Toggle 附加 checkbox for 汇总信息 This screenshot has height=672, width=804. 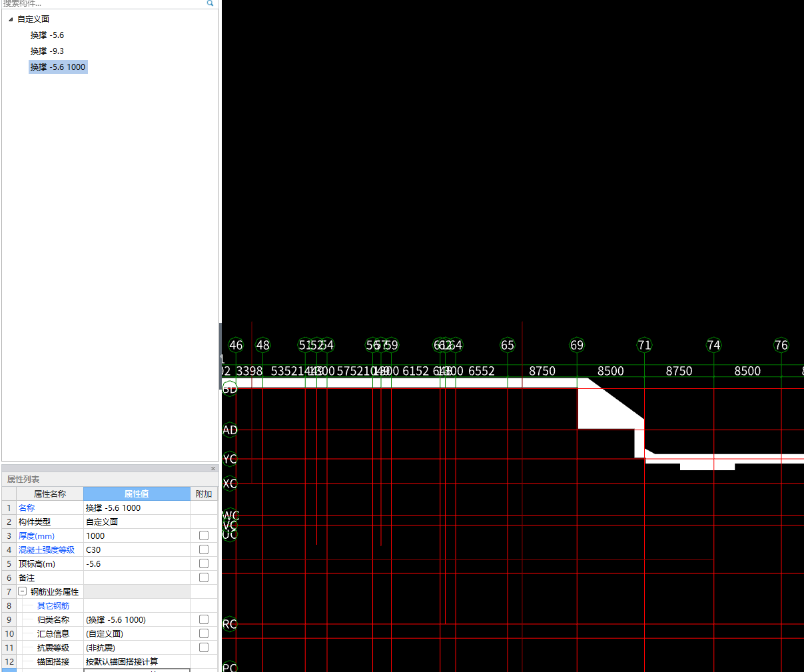coord(204,633)
